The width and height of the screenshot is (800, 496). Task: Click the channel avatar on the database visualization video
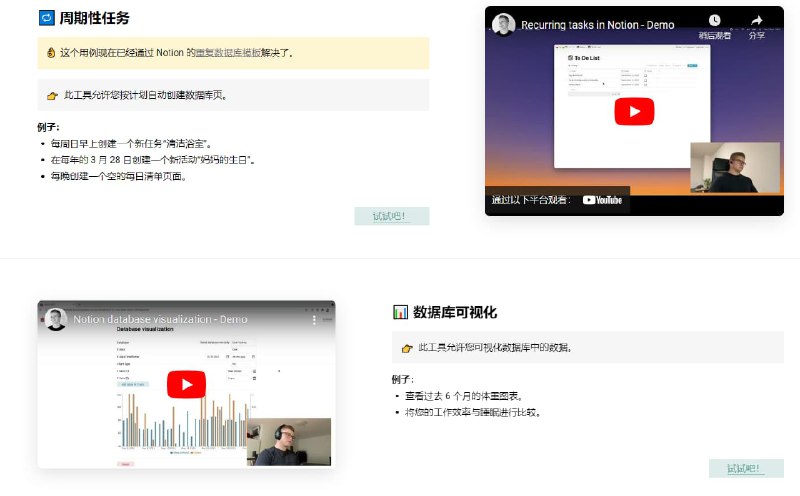[56, 319]
